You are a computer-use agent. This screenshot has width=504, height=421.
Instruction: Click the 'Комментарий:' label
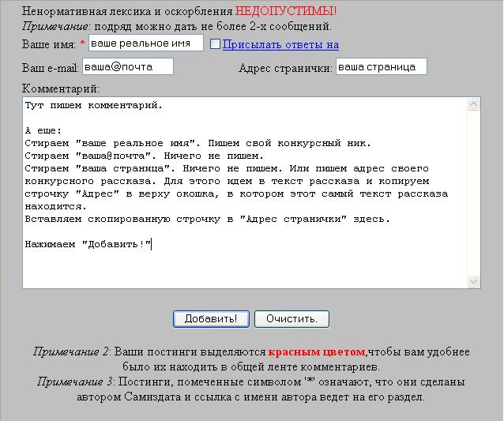click(x=61, y=88)
